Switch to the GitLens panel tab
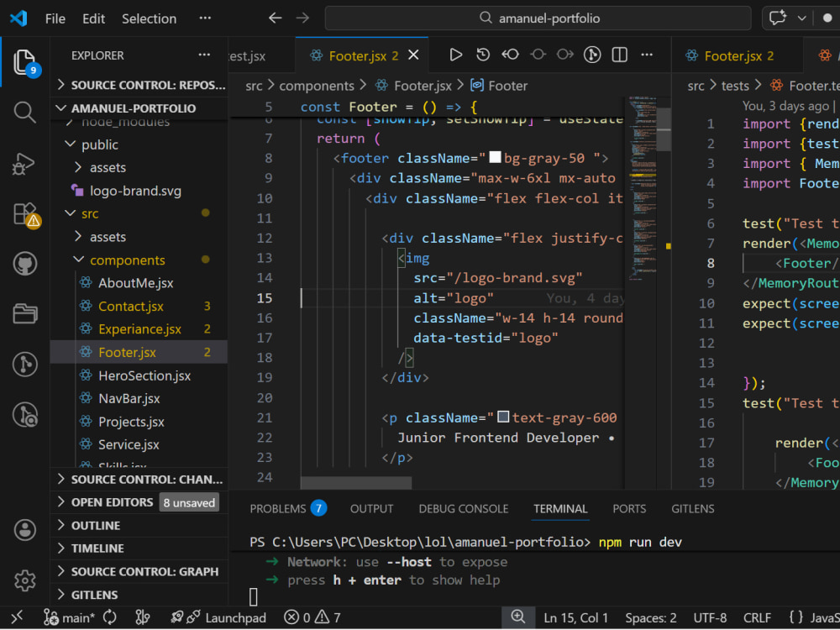 tap(693, 509)
